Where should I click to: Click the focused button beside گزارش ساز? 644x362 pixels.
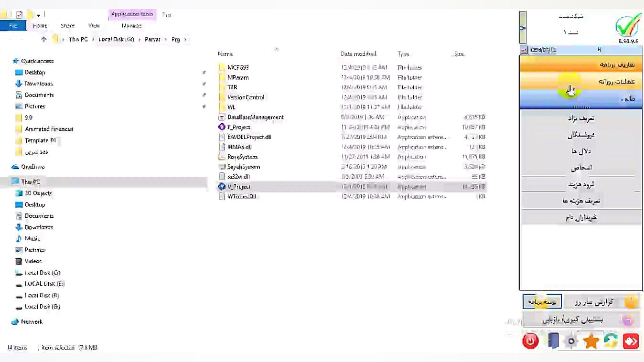542,302
